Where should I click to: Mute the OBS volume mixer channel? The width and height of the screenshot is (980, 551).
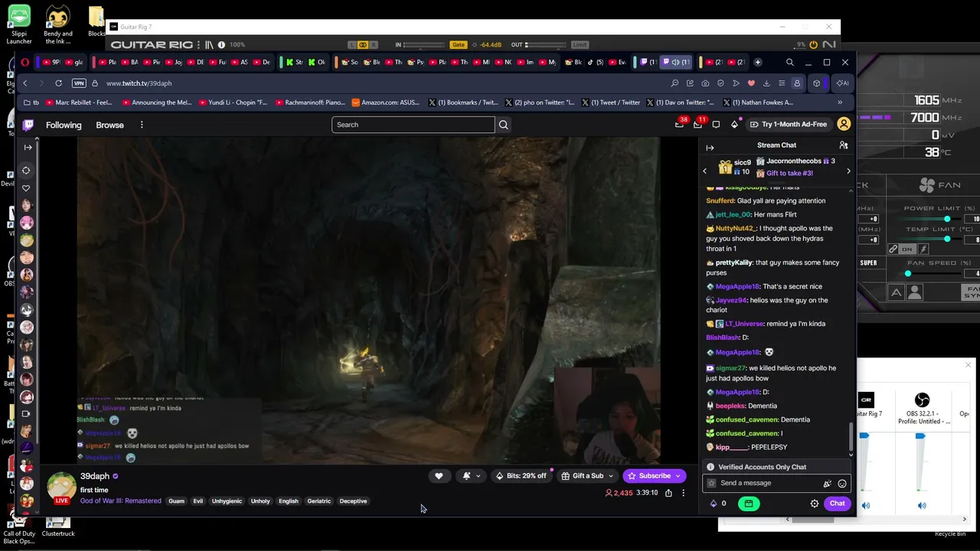pyautogui.click(x=922, y=505)
